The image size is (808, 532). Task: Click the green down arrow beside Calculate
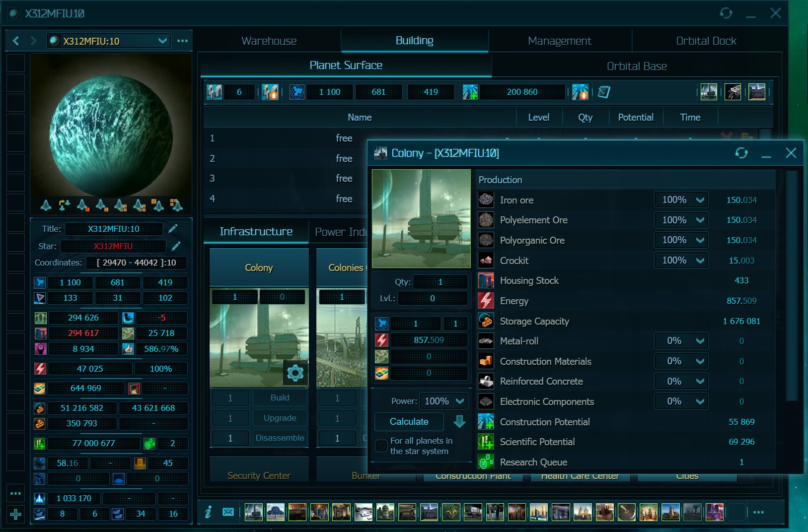[459, 422]
